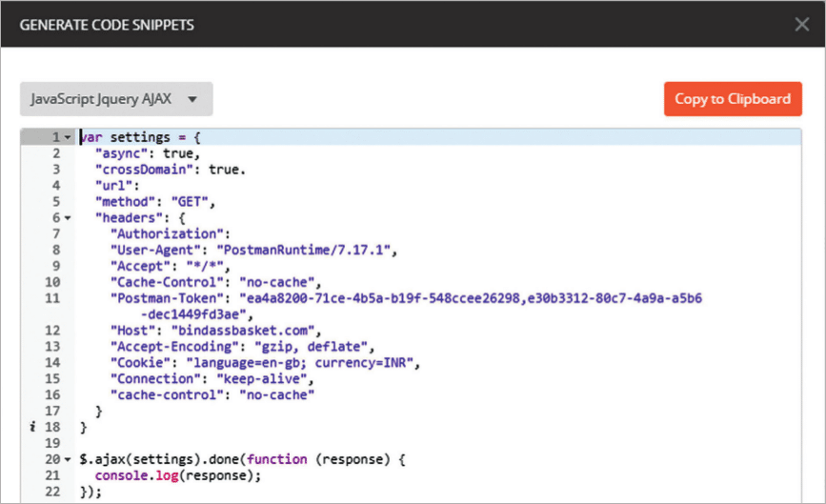The height and width of the screenshot is (504, 826).
Task: Click the info marker beside line 18
Action: coord(34,428)
